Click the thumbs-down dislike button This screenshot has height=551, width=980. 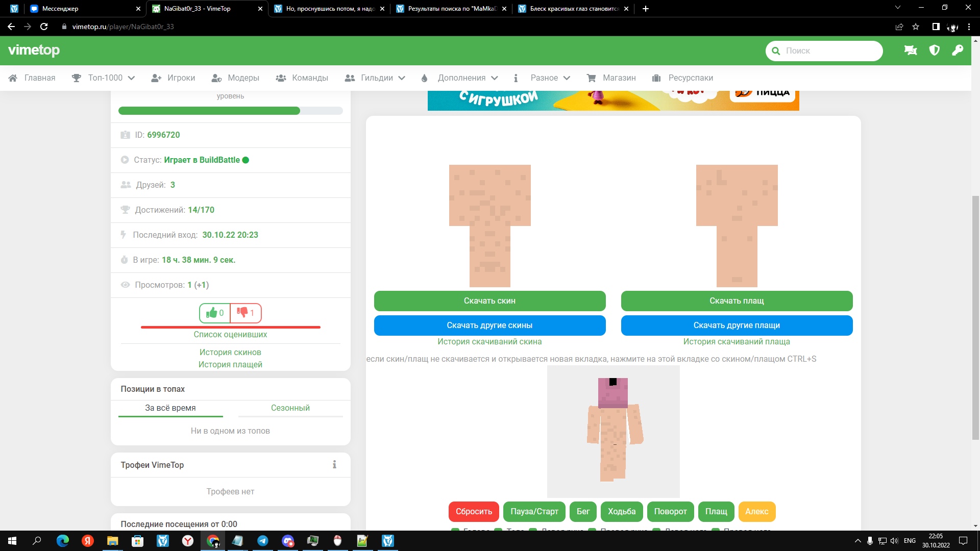[246, 313]
